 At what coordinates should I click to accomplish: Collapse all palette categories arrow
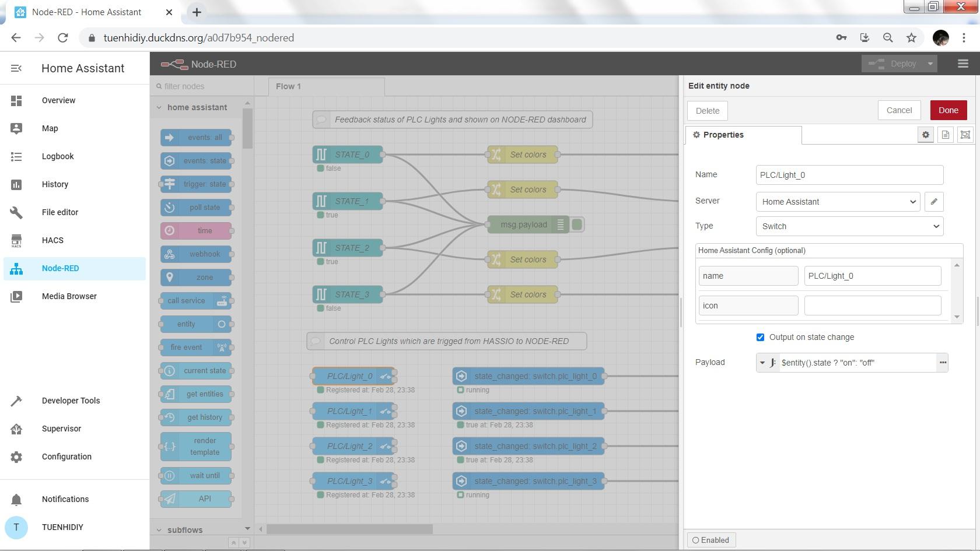pos(233,543)
